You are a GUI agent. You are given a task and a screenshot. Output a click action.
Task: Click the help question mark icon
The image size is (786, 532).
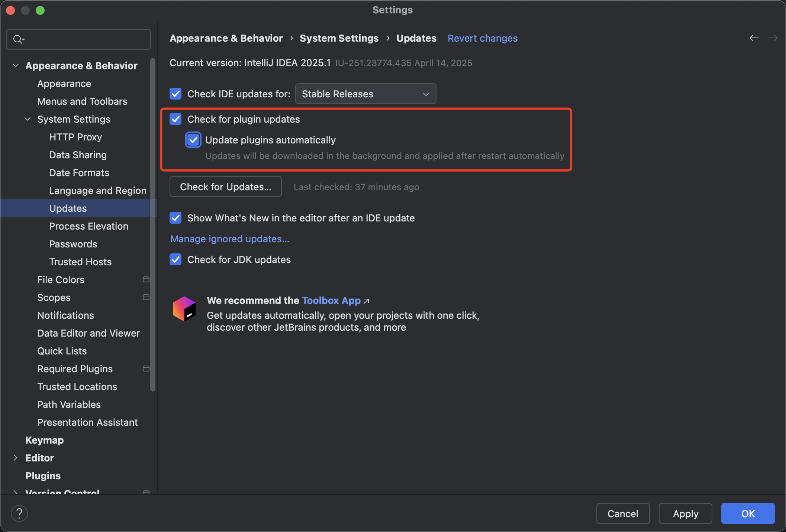pos(19,513)
